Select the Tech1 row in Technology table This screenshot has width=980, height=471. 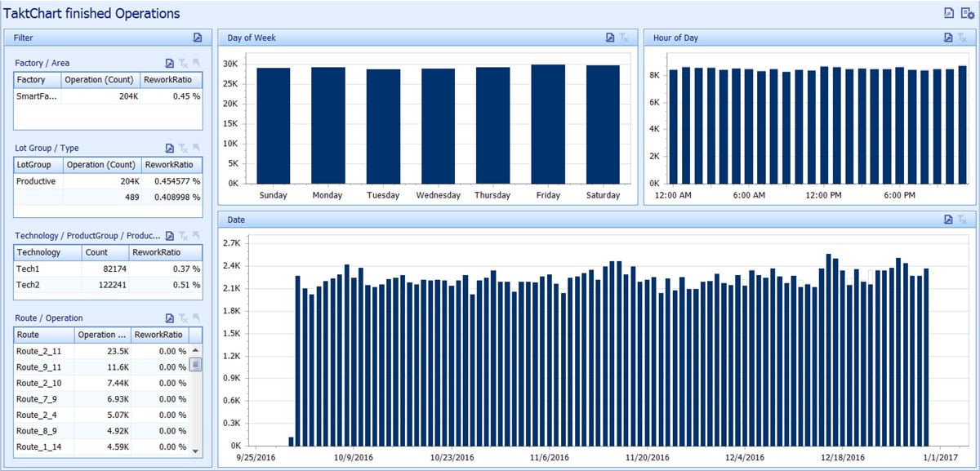[31, 268]
